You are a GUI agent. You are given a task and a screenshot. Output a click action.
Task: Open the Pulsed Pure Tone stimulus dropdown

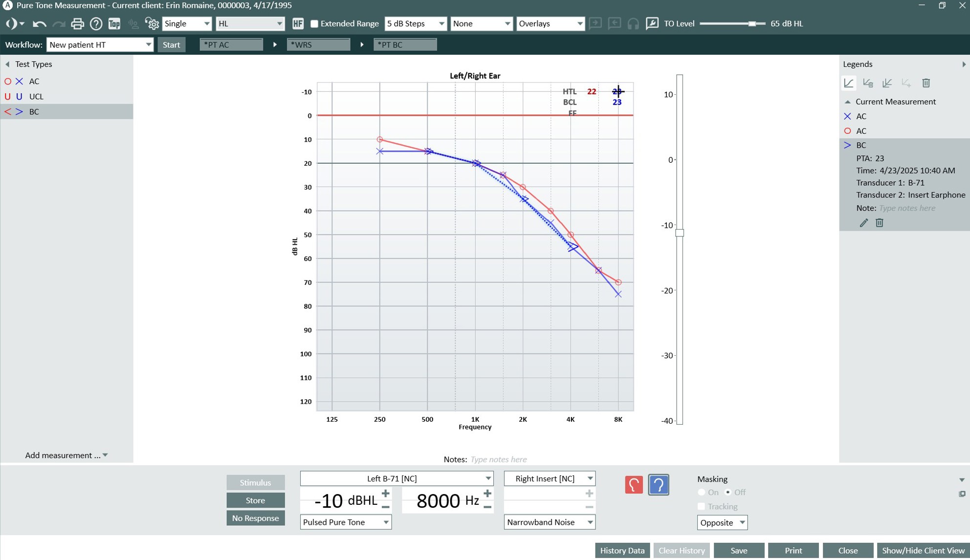click(x=346, y=522)
